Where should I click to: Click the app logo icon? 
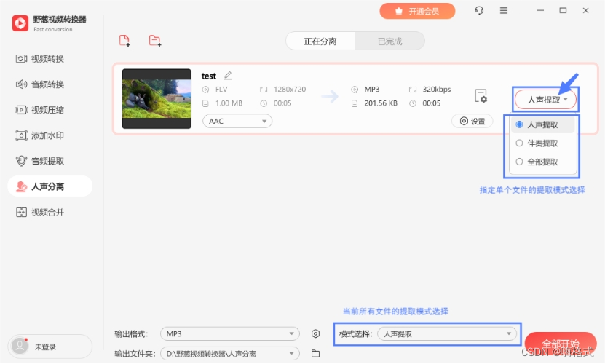pos(20,23)
